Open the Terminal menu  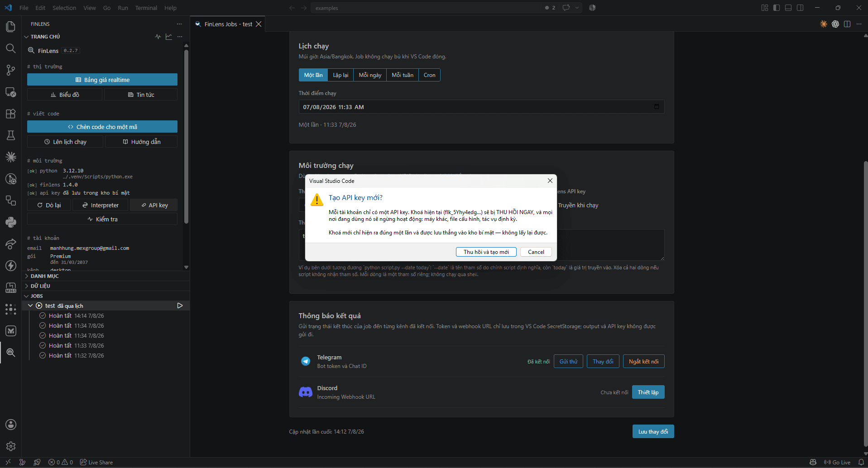click(146, 8)
